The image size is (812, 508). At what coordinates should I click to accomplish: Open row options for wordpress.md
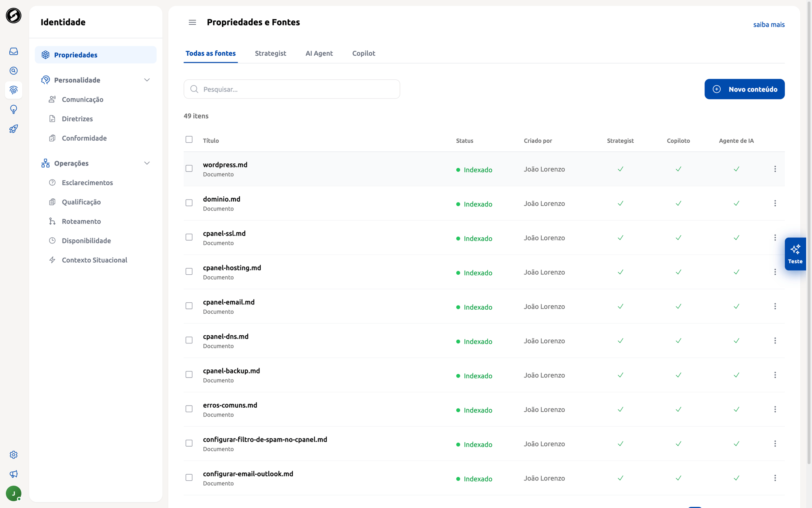[775, 169]
